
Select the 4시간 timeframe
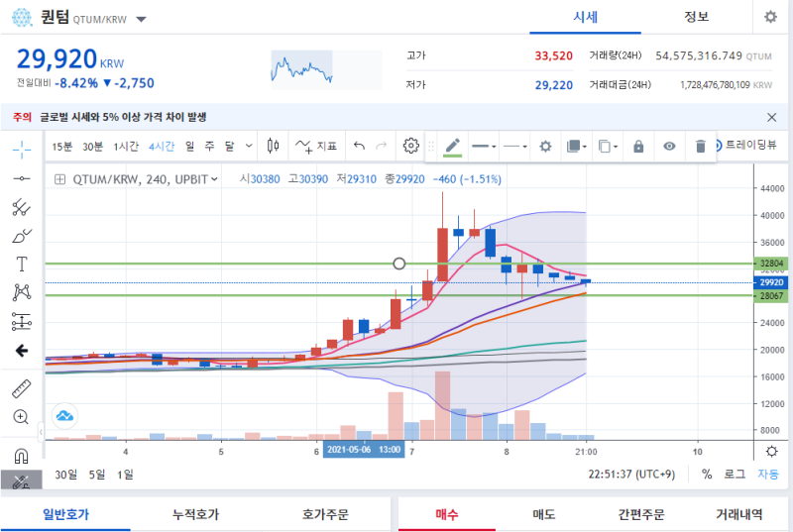point(162,147)
